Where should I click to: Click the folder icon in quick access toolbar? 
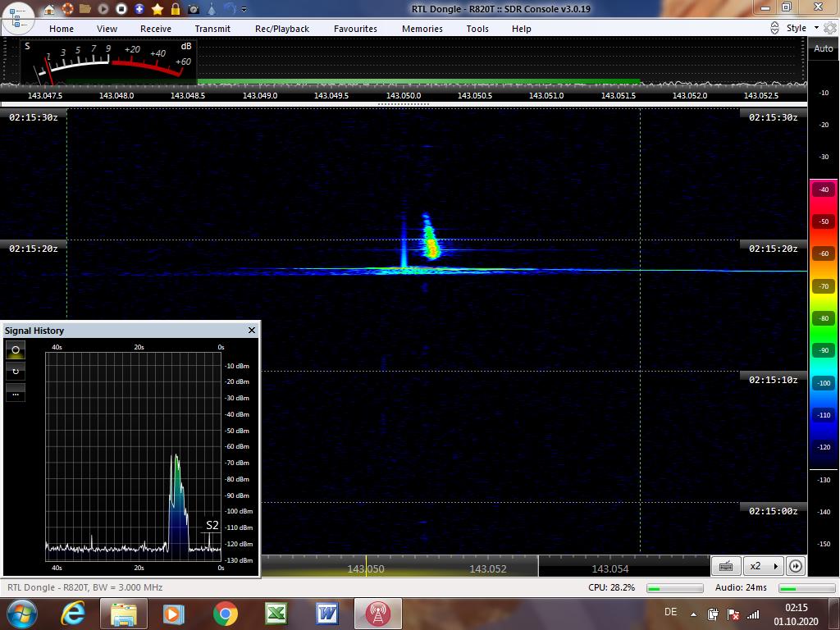click(84, 8)
